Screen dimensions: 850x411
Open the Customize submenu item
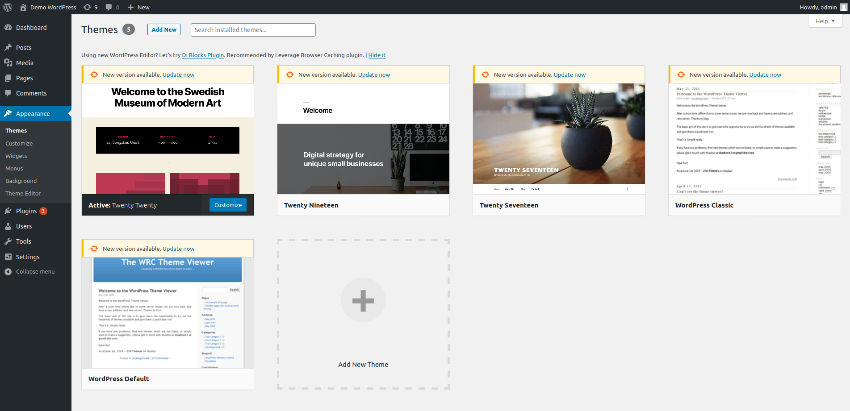pos(19,143)
